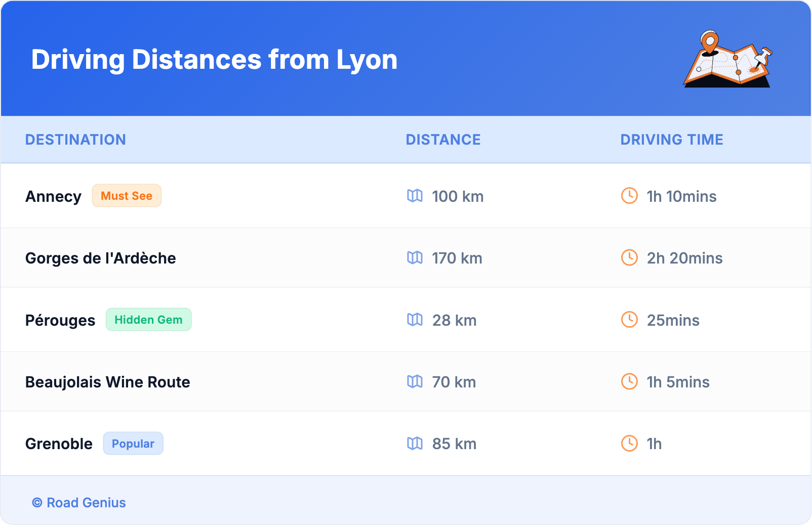Image resolution: width=812 pixels, height=525 pixels.
Task: Select the Gorges de l'Ardèche destination
Action: [x=101, y=258]
